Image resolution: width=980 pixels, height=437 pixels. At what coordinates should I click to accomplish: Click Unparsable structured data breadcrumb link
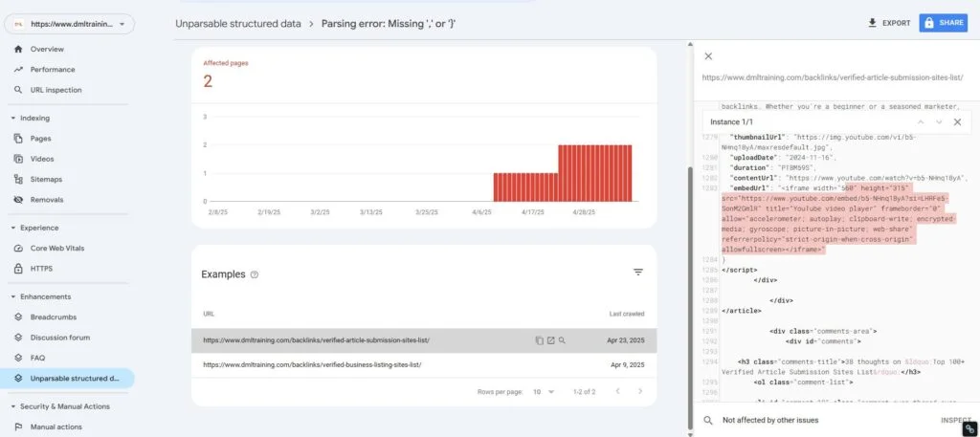[x=238, y=24]
